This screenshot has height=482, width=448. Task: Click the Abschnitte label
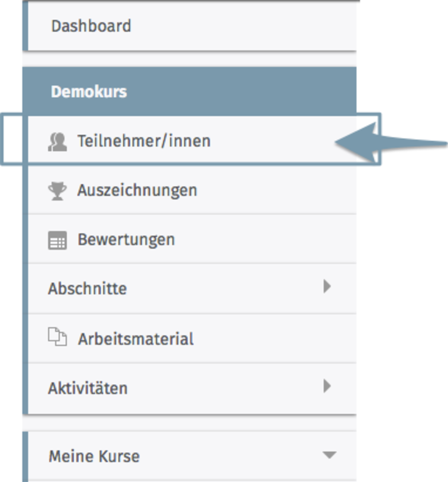point(87,288)
